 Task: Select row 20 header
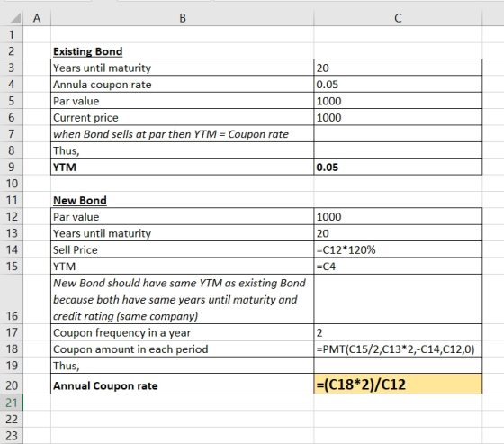coord(12,385)
